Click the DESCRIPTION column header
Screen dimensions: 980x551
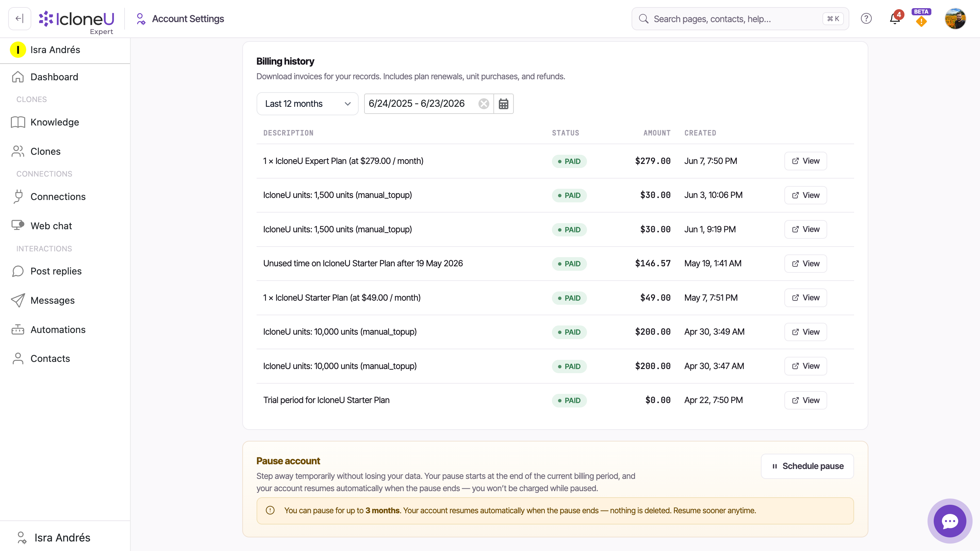(x=288, y=133)
